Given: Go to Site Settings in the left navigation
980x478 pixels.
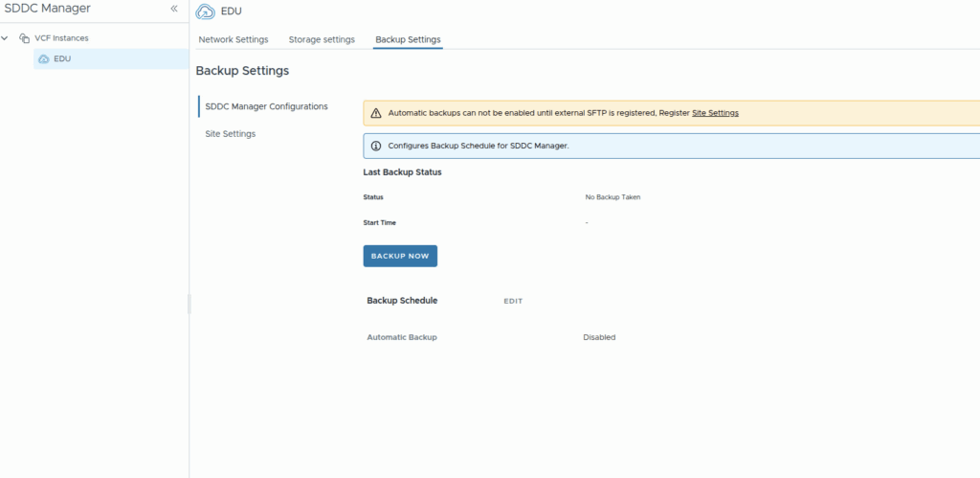Looking at the screenshot, I should (x=231, y=134).
